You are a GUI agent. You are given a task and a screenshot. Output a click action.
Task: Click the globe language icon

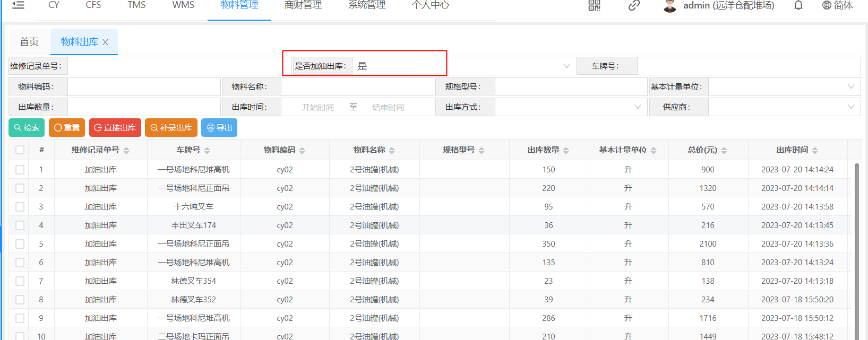click(x=827, y=5)
